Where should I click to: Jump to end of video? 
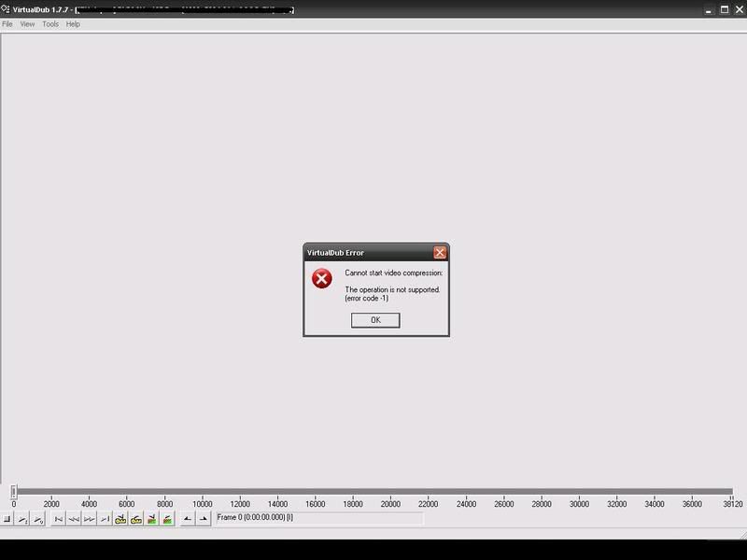pyautogui.click(x=105, y=519)
